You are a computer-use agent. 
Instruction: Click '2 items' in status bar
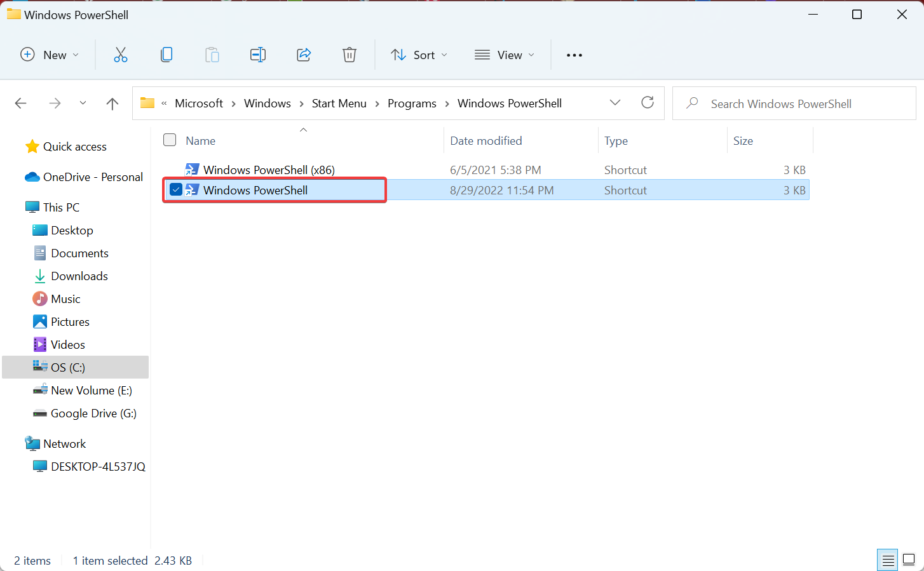coord(32,560)
